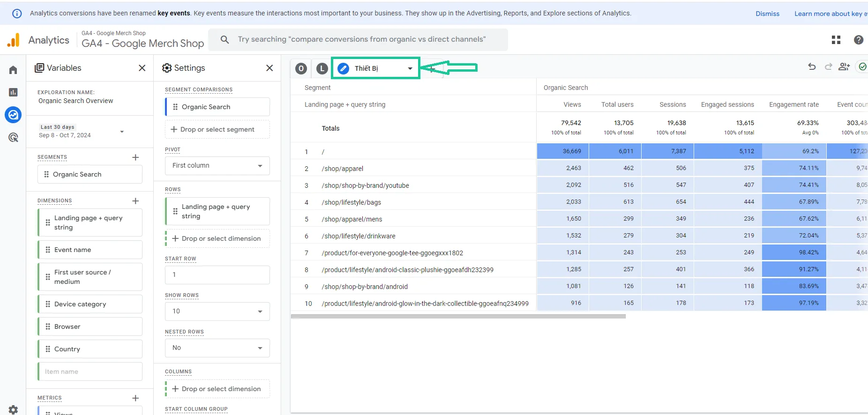Click the Analytics logo icon
The width and height of the screenshot is (868, 415).
(x=14, y=40)
